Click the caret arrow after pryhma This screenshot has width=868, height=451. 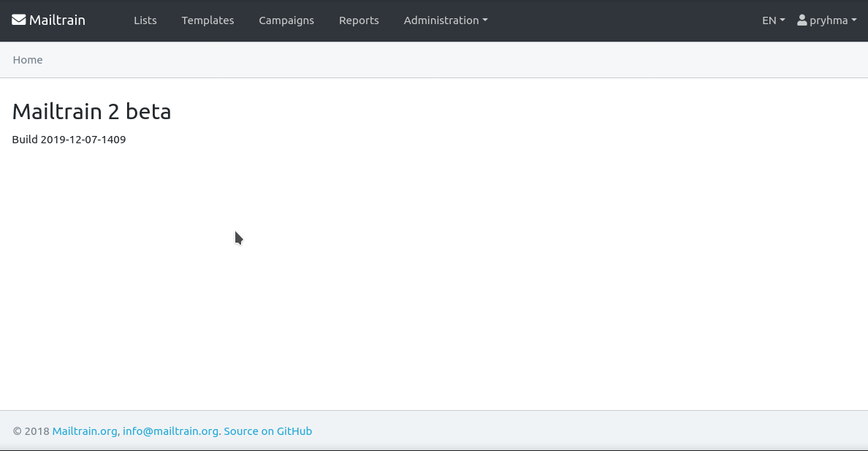[x=854, y=20]
